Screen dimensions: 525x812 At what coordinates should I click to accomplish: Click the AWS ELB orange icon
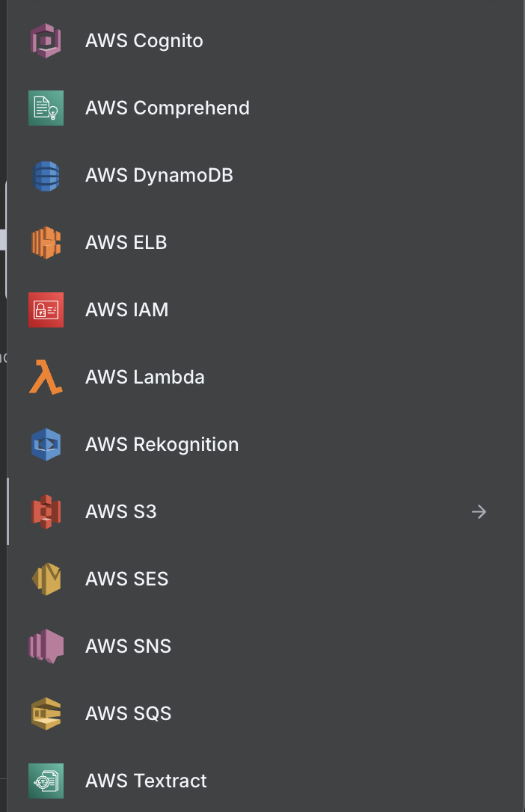click(46, 242)
